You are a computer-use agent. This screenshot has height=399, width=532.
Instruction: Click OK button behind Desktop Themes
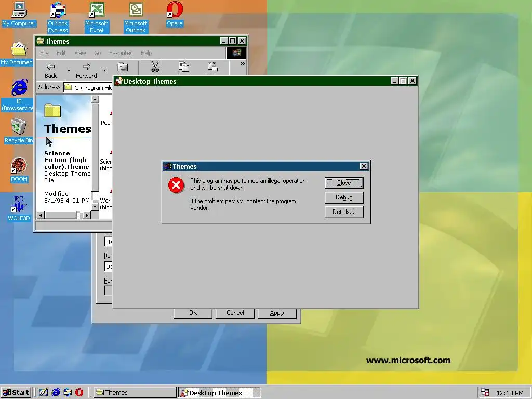(193, 313)
